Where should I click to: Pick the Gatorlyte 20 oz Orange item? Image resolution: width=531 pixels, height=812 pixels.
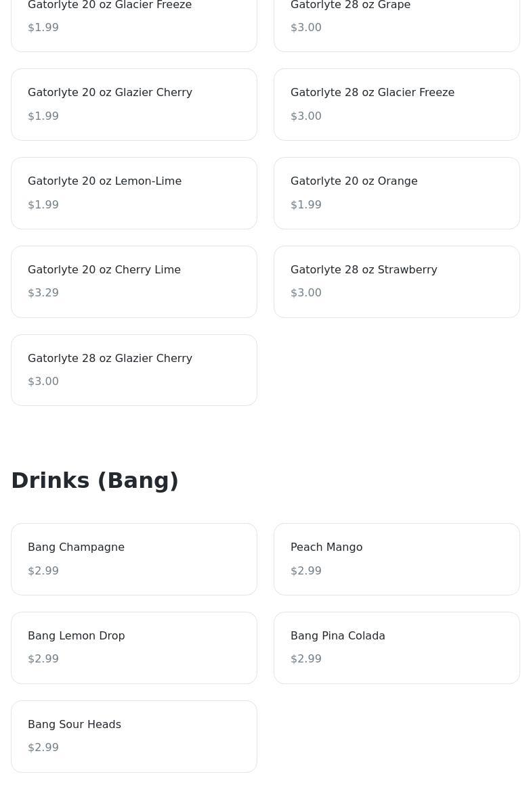tap(397, 193)
